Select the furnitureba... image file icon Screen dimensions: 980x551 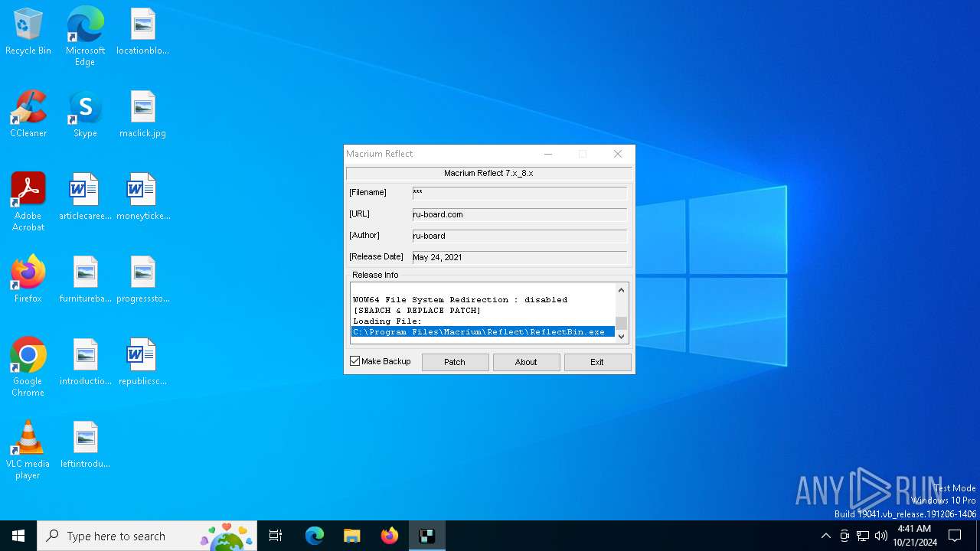click(x=85, y=280)
